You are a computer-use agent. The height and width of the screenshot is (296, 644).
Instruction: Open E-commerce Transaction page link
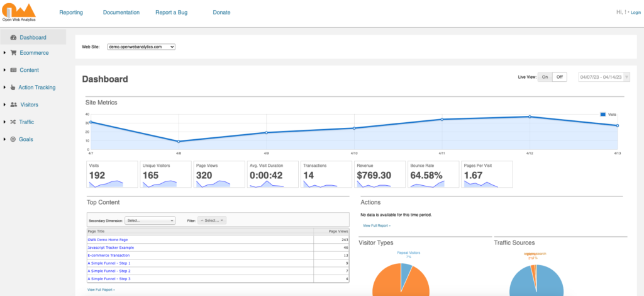(108, 255)
